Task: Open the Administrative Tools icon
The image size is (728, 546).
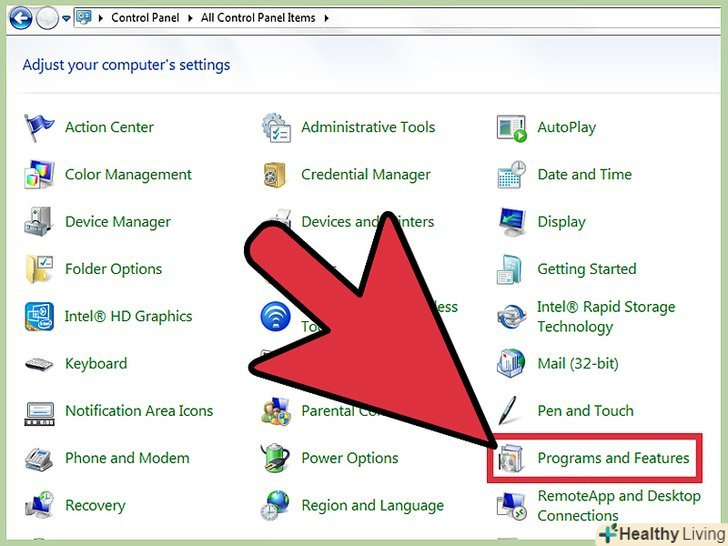Action: coord(276,127)
